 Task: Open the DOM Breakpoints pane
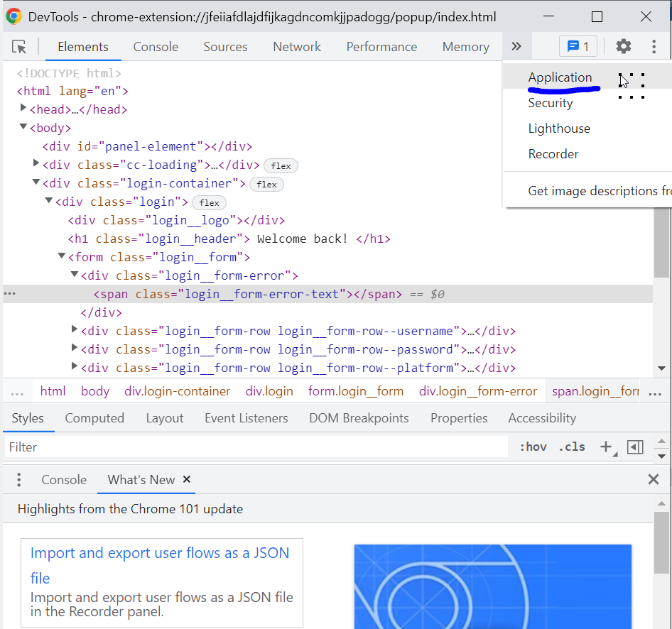pos(359,418)
